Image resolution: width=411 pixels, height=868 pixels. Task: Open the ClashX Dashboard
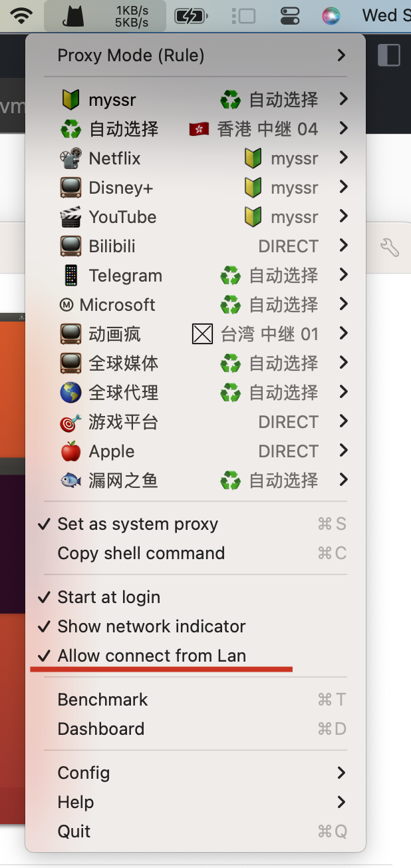[101, 729]
